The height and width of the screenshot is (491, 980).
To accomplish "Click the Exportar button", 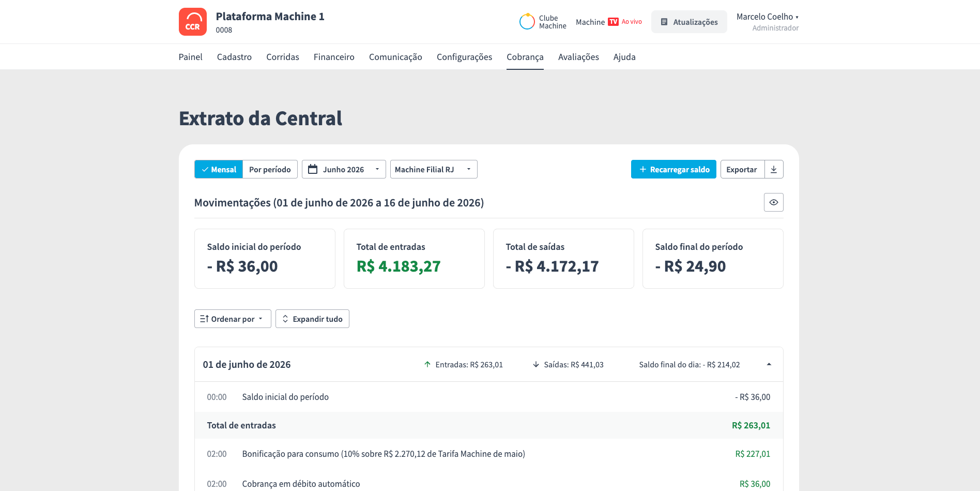I will (x=742, y=169).
